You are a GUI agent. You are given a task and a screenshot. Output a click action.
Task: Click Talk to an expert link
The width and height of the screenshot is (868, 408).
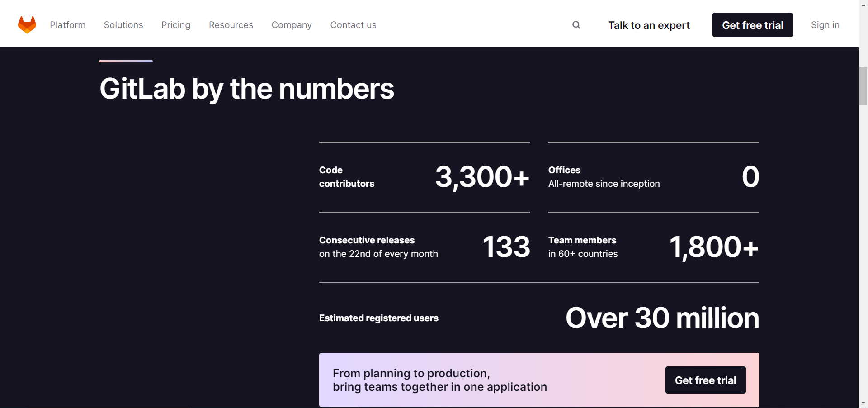coord(649,25)
